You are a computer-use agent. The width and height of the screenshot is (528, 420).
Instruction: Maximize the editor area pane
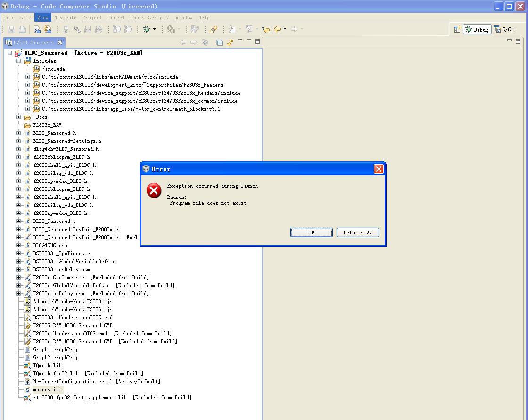518,41
